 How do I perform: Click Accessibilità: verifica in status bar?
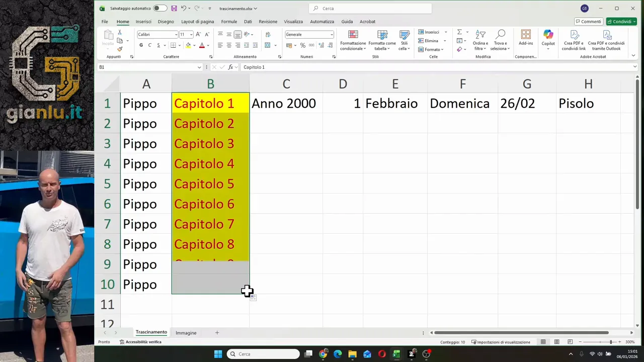click(140, 342)
